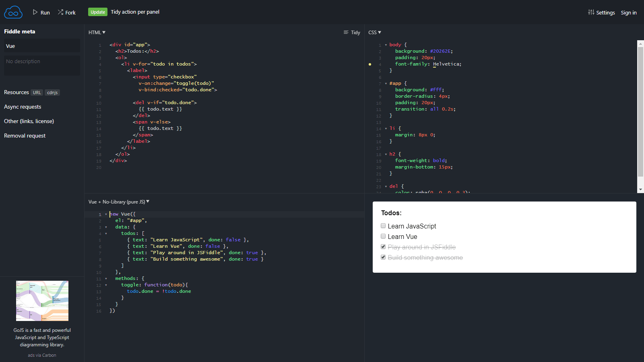Screen dimensions: 644x362
Task: Run the fiddle using the play icon
Action: [x=35, y=12]
